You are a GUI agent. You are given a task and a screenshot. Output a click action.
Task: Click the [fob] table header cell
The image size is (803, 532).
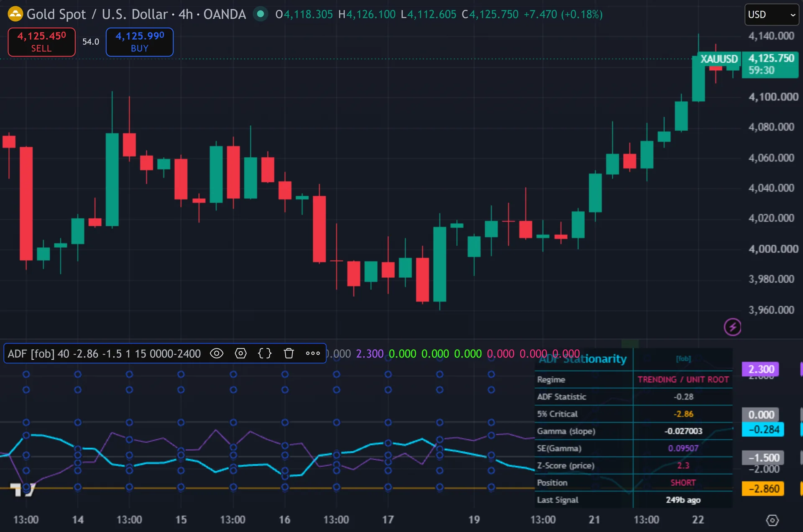click(683, 358)
